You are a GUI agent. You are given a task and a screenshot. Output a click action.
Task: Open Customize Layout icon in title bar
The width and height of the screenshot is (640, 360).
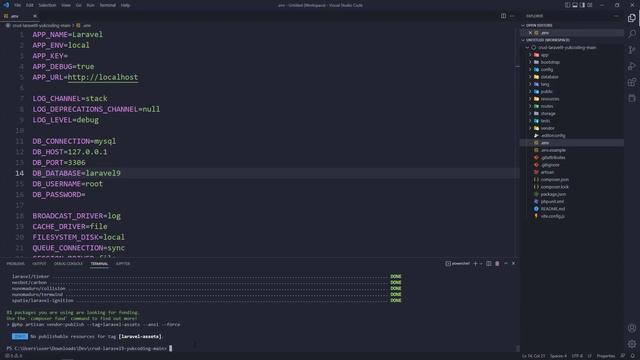590,5
